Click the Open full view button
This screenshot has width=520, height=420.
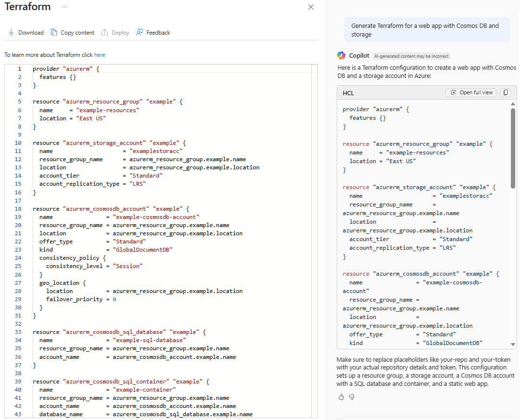tap(471, 92)
